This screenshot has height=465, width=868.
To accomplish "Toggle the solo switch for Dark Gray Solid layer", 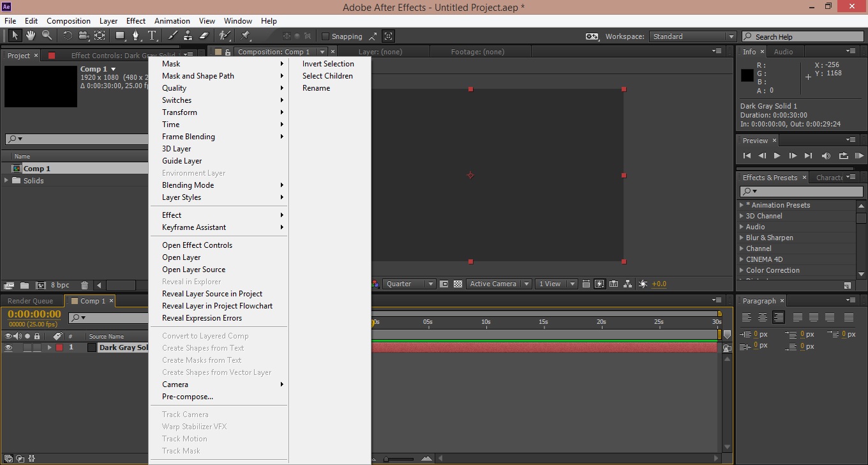I will 27,347.
